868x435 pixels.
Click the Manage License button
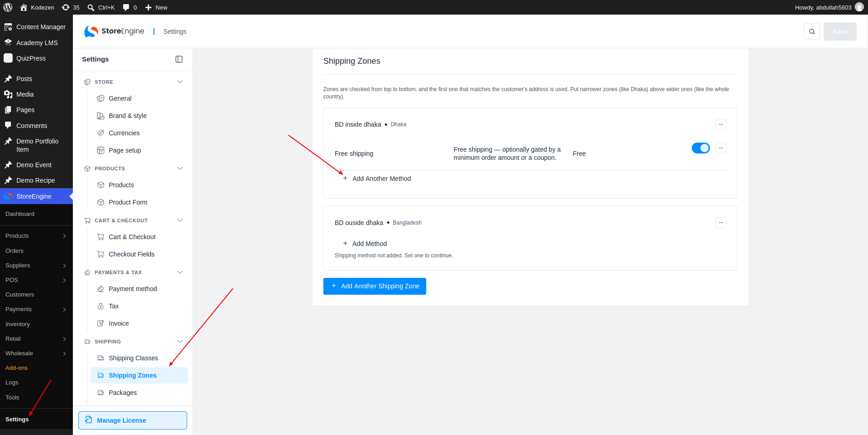click(133, 420)
